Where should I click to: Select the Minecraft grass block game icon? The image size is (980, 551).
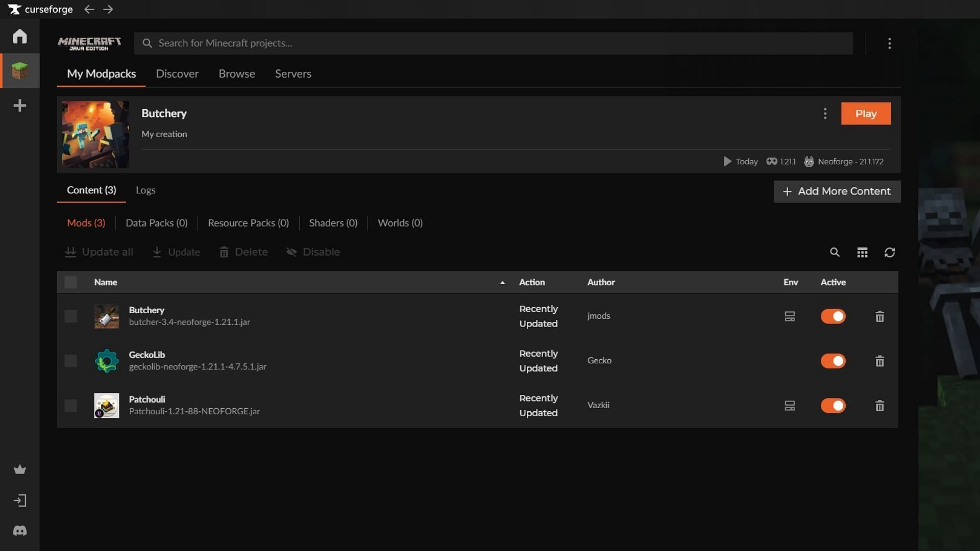(19, 70)
